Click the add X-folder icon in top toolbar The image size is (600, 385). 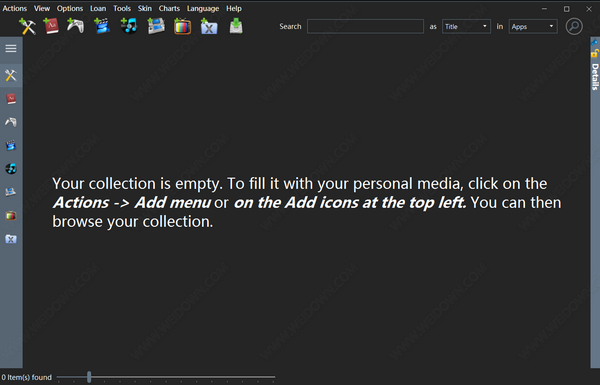(x=209, y=26)
